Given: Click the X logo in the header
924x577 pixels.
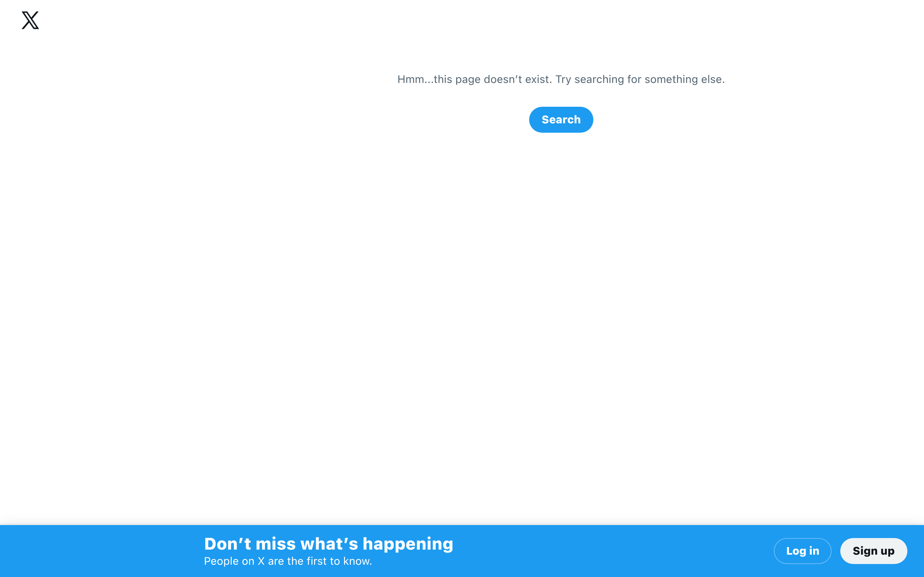Looking at the screenshot, I should point(30,20).
